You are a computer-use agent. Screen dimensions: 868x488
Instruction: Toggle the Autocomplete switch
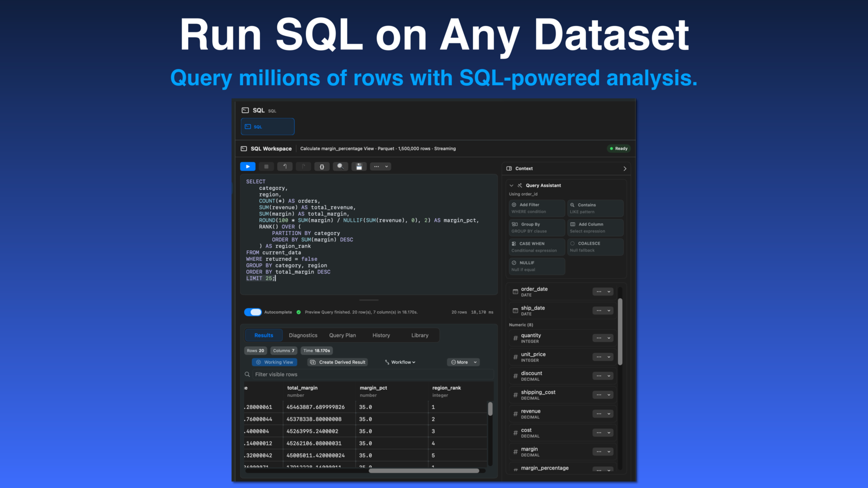click(x=253, y=312)
